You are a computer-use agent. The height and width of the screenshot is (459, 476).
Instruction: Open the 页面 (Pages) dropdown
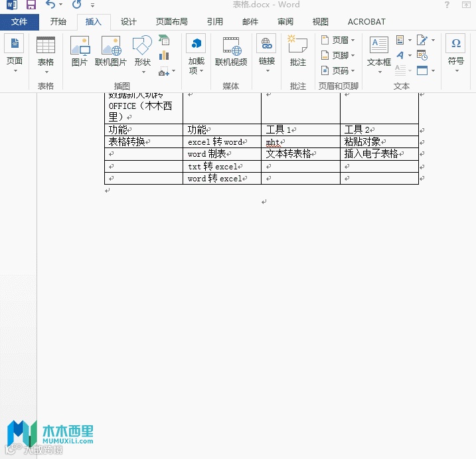coord(14,54)
